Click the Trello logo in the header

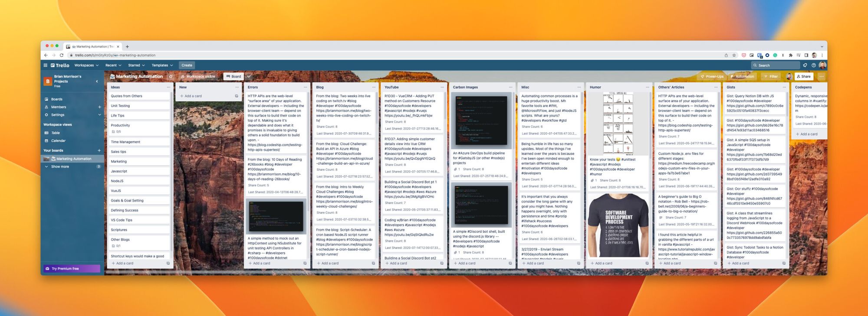point(60,65)
